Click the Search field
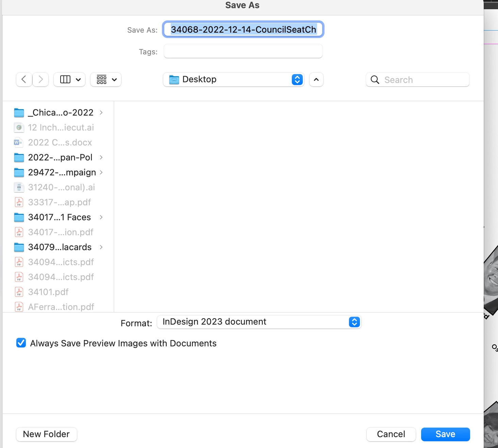Image resolution: width=498 pixels, height=448 pixels. (x=418, y=80)
